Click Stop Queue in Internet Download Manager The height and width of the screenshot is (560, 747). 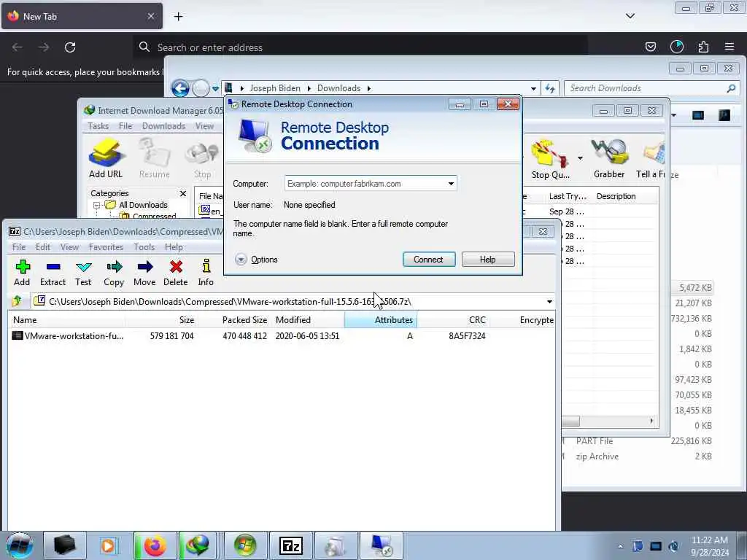550,159
